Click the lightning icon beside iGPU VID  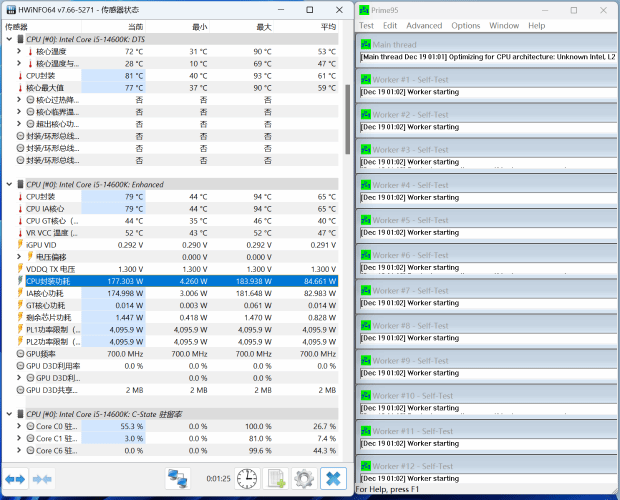(20, 245)
